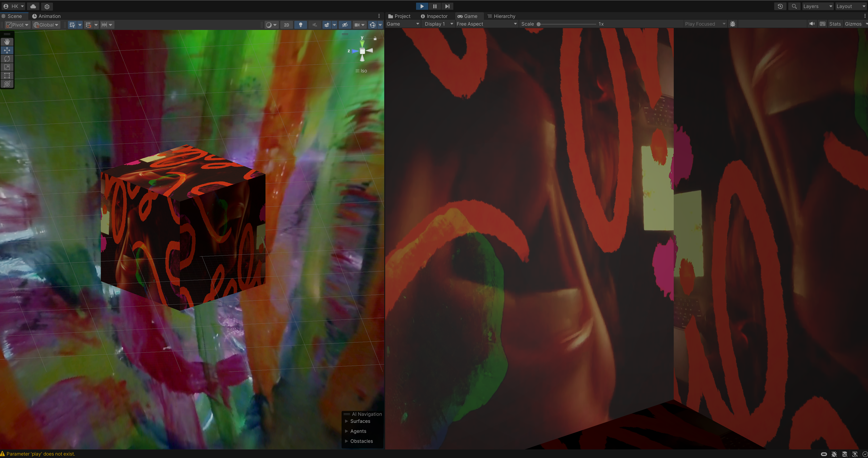Screen dimensions: 868x458
Task: Select the Hand (View) tool
Action: tap(7, 42)
